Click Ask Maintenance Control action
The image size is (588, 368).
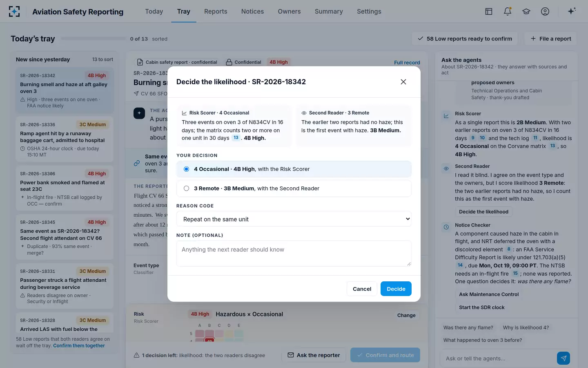[x=489, y=294]
